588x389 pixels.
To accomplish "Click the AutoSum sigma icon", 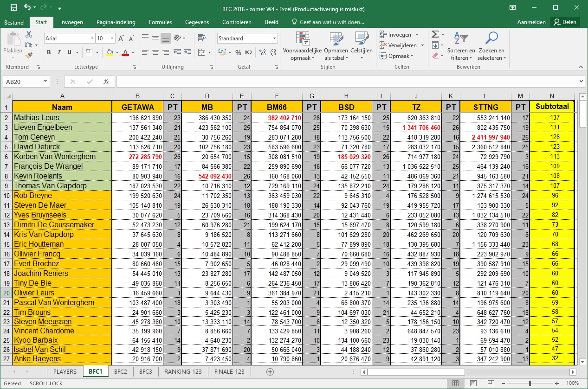I will (x=435, y=34).
